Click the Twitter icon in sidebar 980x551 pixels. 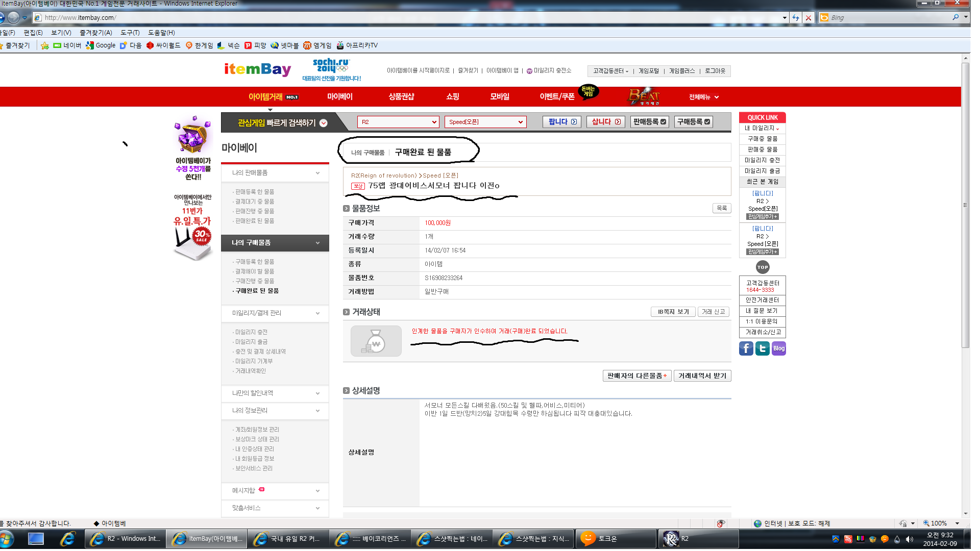[762, 348]
